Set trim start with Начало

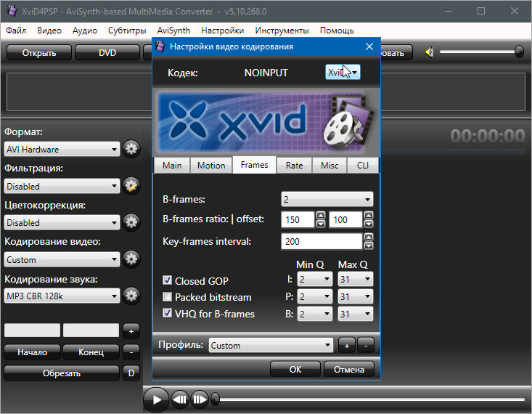click(32, 352)
